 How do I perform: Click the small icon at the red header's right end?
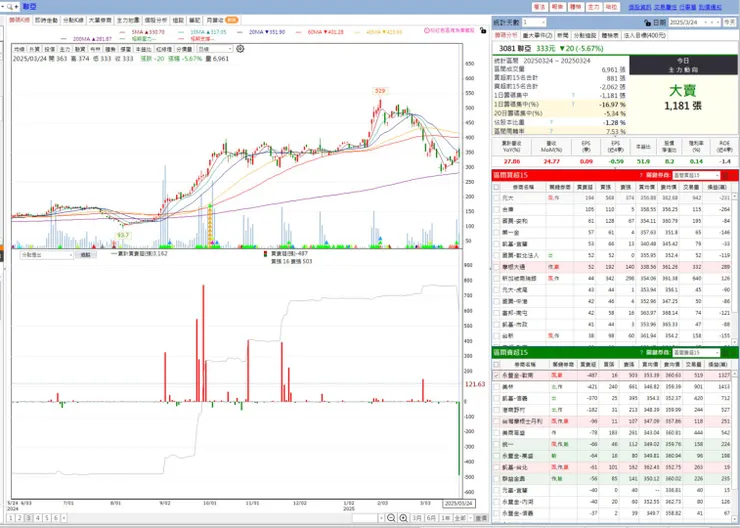pyautogui.click(x=726, y=175)
